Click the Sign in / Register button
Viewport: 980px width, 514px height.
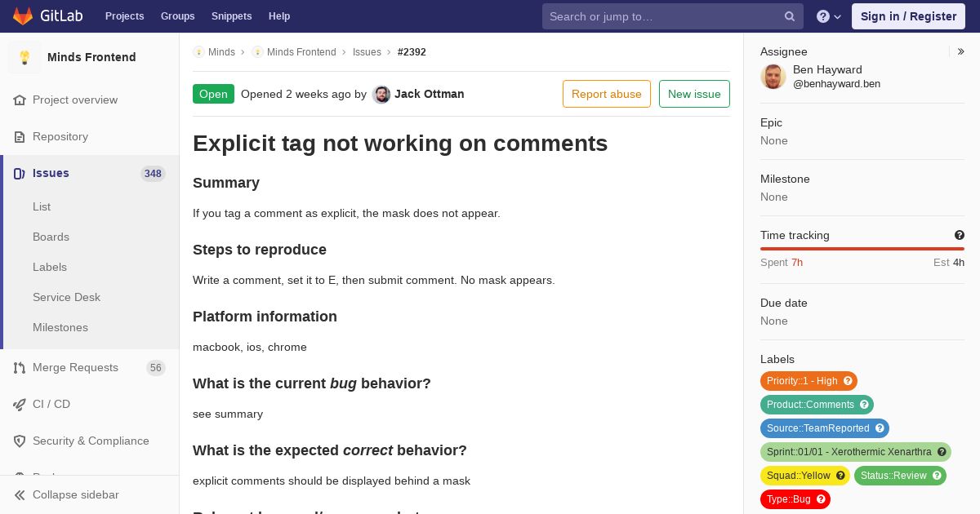pos(908,16)
